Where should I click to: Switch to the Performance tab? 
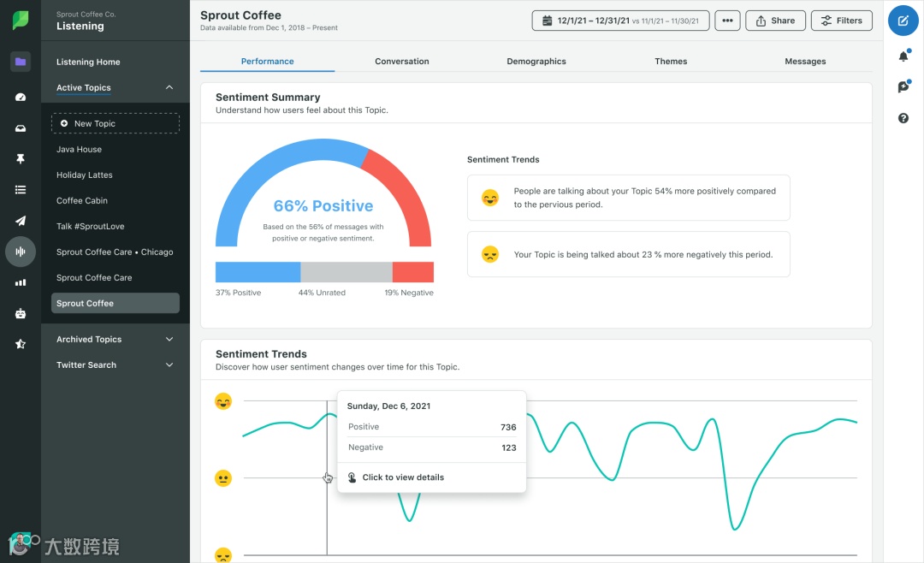coord(268,62)
